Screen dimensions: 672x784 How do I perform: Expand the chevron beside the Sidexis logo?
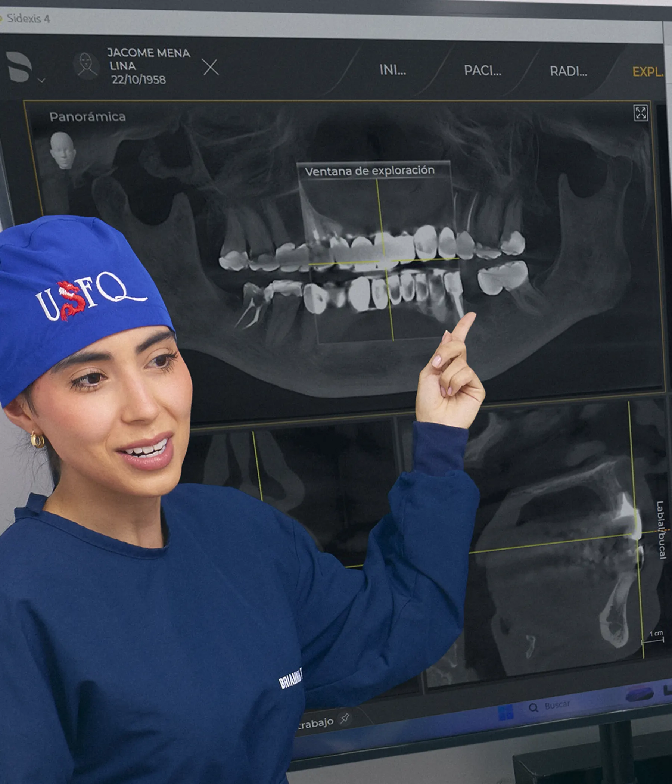point(41,80)
